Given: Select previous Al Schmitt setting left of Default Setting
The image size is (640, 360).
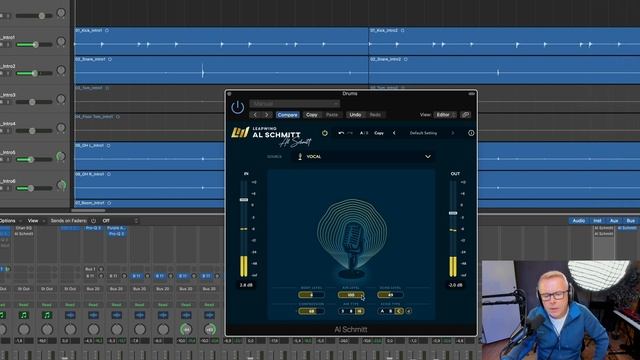Looking at the screenshot, I should tap(394, 133).
